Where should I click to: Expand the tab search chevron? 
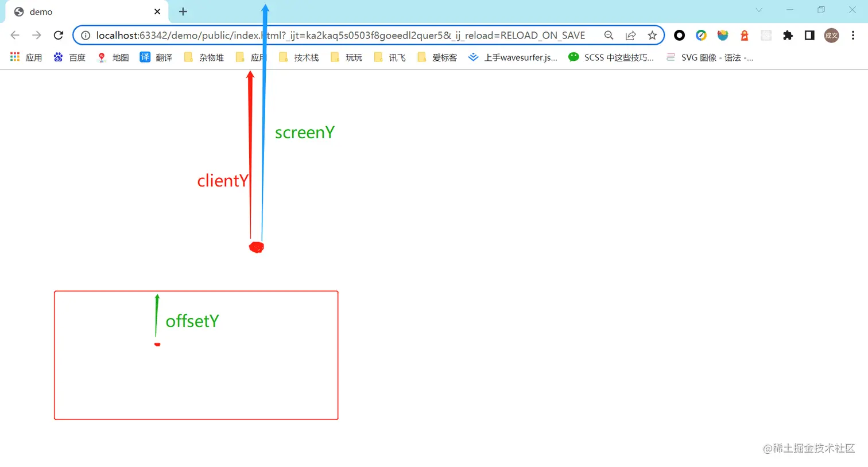coord(759,10)
